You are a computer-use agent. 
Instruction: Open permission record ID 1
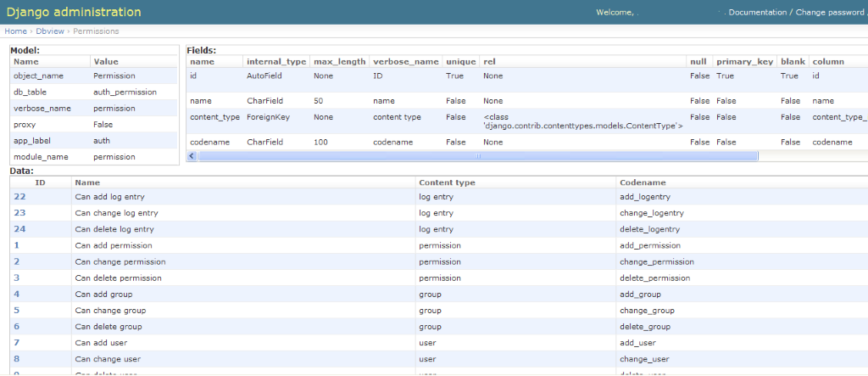pos(17,245)
